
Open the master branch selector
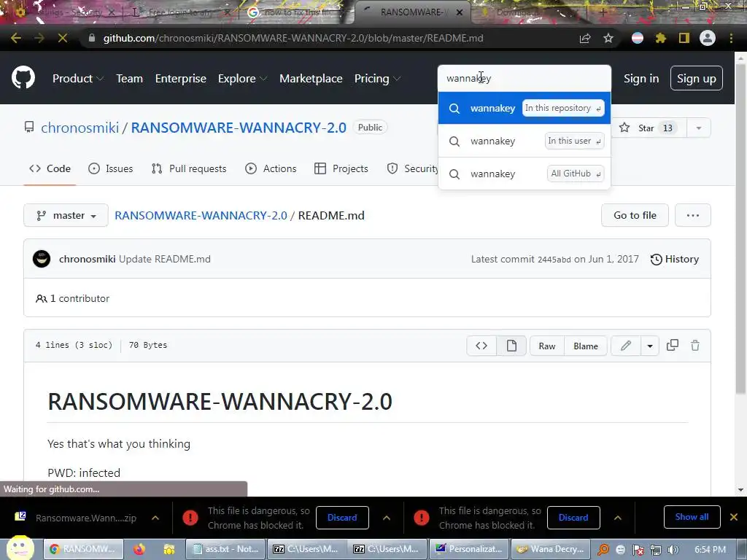[66, 215]
